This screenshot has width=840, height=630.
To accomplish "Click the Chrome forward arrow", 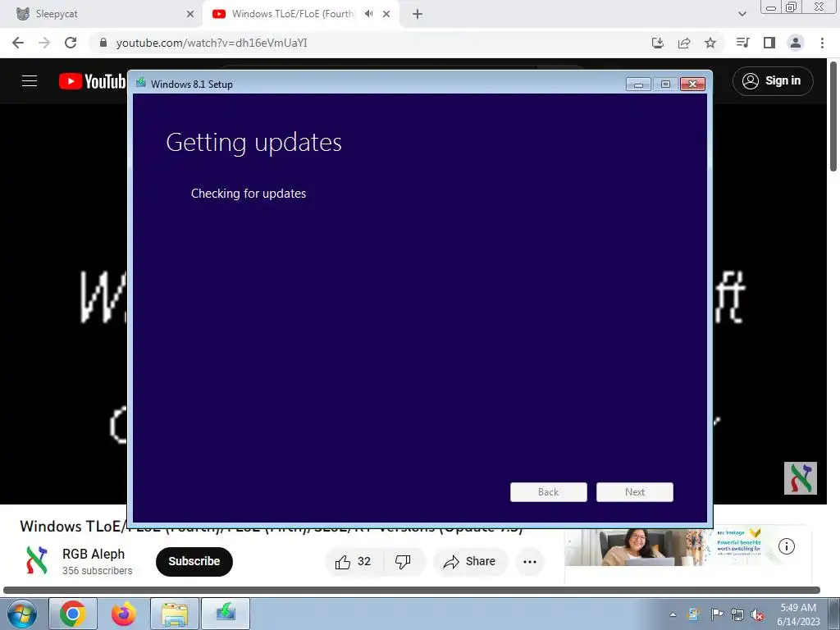I will coord(44,43).
